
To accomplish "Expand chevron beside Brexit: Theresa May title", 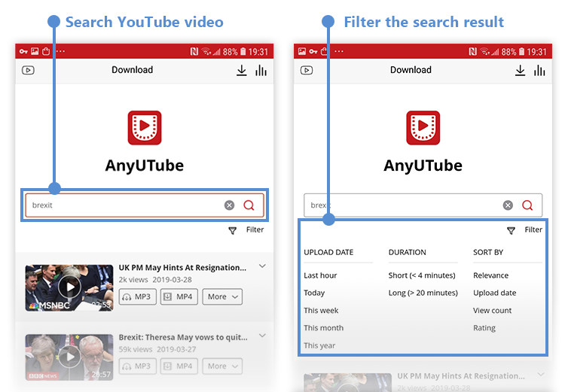I will click(262, 336).
